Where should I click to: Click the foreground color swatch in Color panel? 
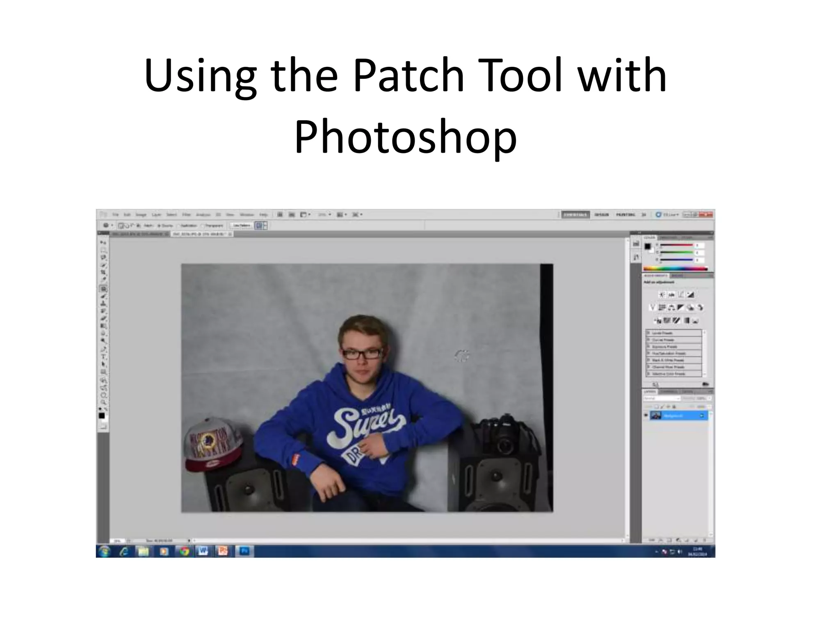pyautogui.click(x=648, y=246)
